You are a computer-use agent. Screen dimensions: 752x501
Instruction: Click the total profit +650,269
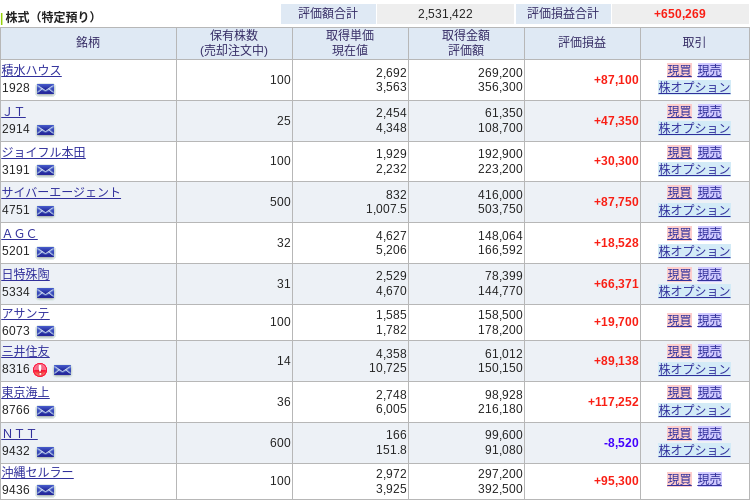(680, 14)
